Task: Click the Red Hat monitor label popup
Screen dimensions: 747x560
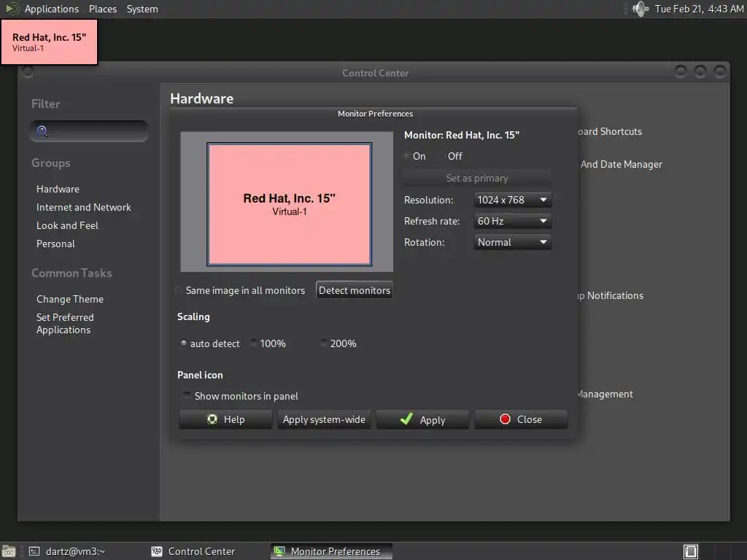Action: click(x=50, y=42)
